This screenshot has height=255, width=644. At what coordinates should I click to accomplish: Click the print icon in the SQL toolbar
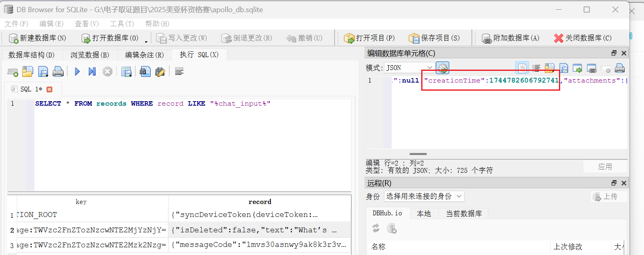(58, 72)
